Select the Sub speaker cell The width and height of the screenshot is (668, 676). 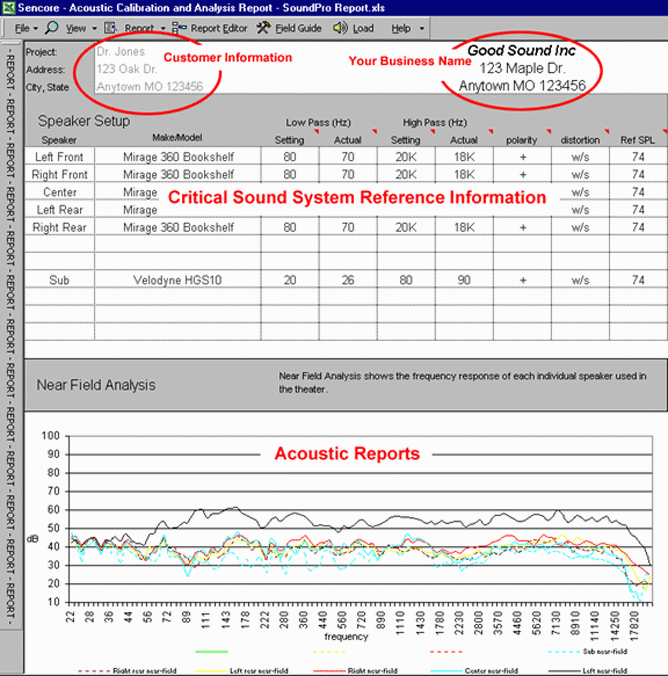point(60,280)
